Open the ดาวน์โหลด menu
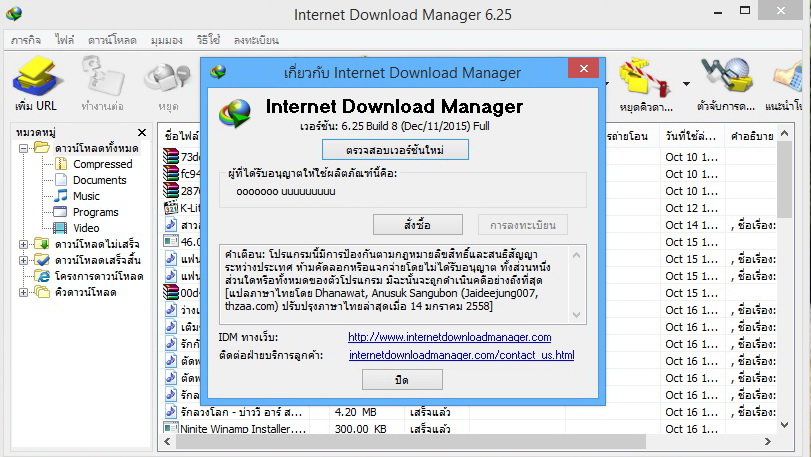This screenshot has height=457, width=811. coord(112,40)
